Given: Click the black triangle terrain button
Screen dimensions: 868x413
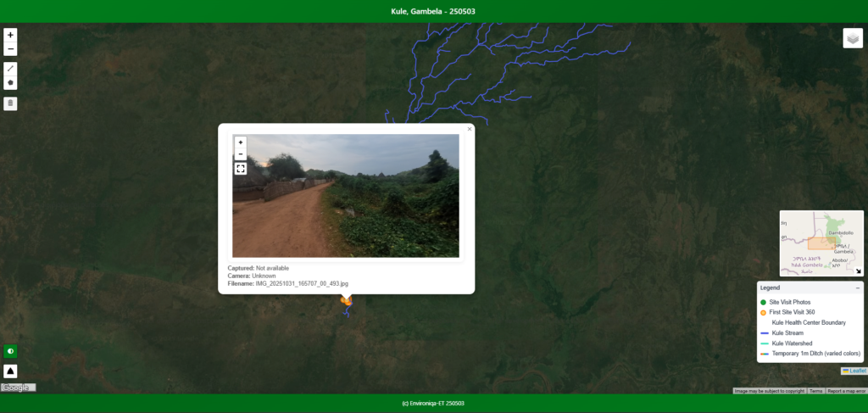Looking at the screenshot, I should (10, 371).
